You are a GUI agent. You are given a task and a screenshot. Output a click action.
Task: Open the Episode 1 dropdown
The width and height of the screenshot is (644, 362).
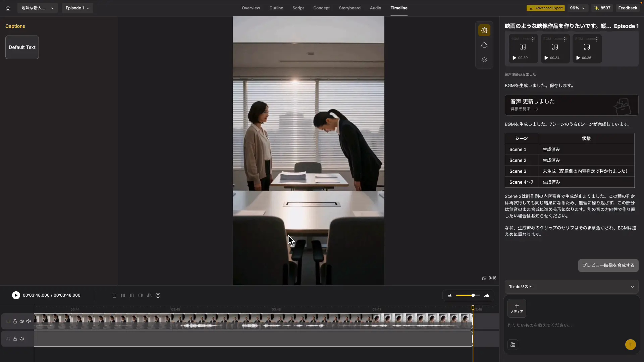[77, 8]
